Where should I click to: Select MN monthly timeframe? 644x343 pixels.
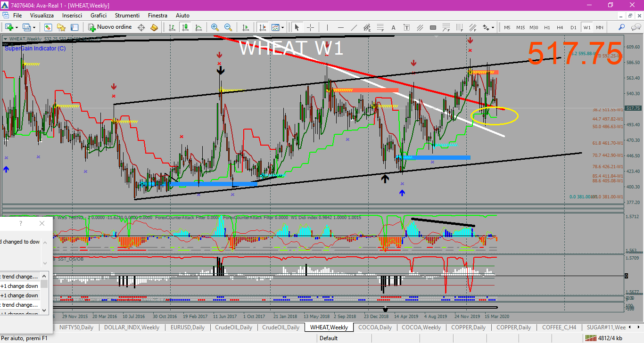point(600,27)
